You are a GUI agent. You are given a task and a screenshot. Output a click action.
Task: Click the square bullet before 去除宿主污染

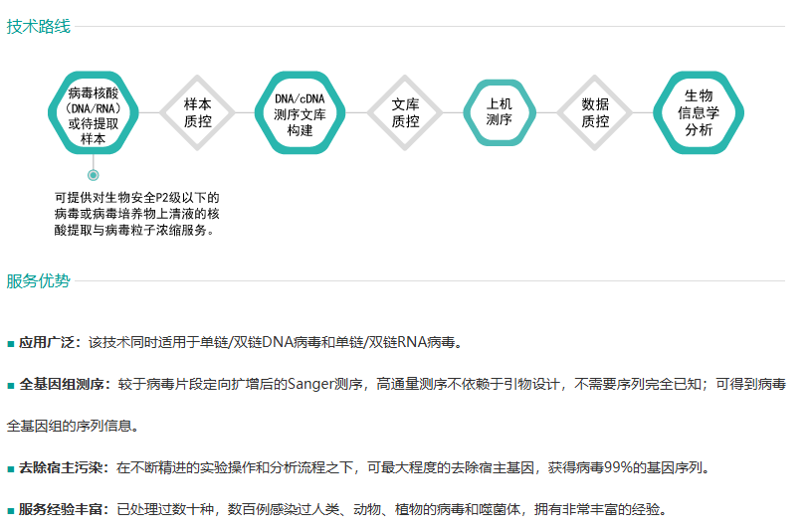click(10, 468)
